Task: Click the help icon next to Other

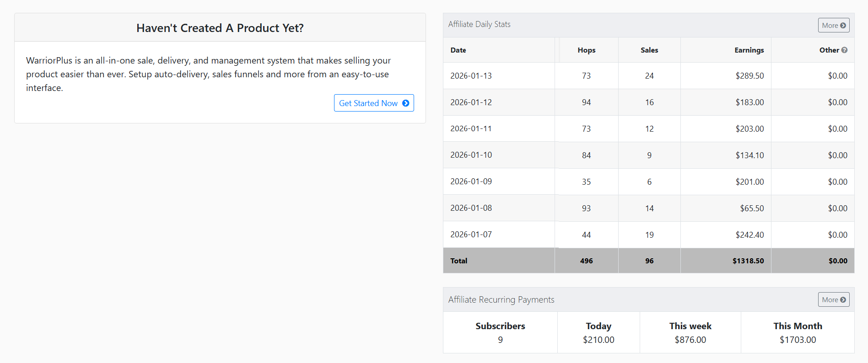Action: pyautogui.click(x=844, y=50)
